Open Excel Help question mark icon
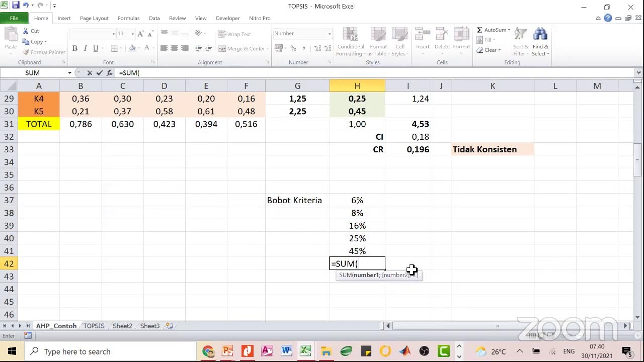Image resolution: width=644 pixels, height=362 pixels. pyautogui.click(x=608, y=18)
